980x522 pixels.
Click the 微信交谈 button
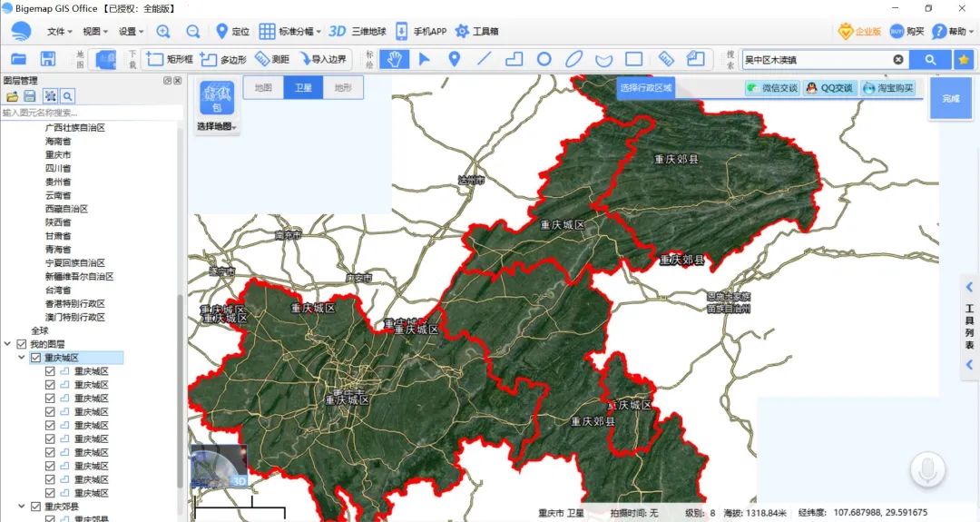[x=772, y=88]
